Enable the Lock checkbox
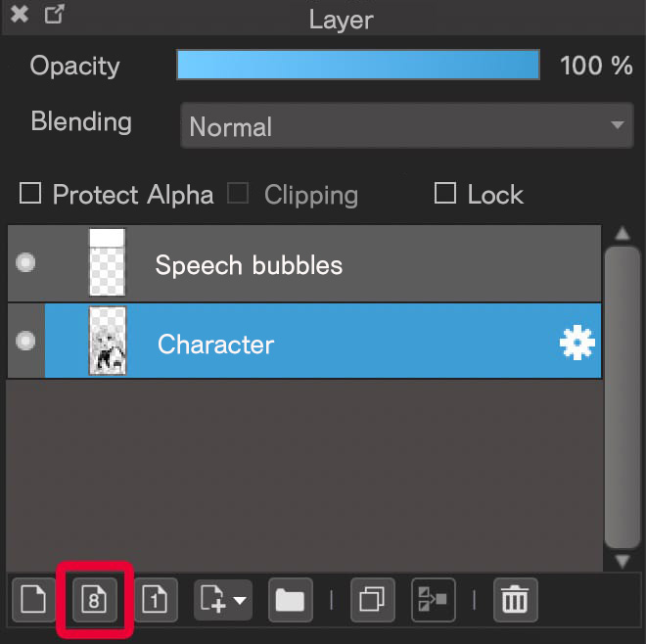The image size is (646, 644). click(x=445, y=193)
